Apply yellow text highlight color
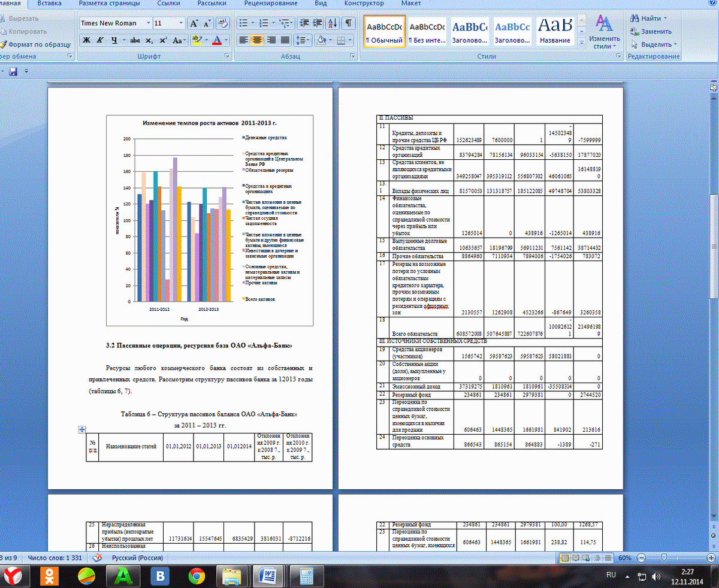 [x=196, y=40]
